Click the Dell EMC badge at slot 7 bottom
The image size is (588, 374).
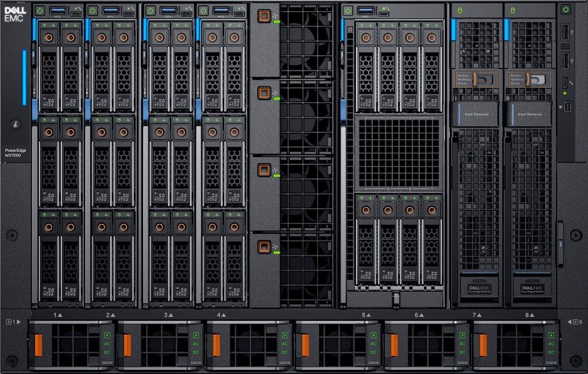click(x=479, y=288)
